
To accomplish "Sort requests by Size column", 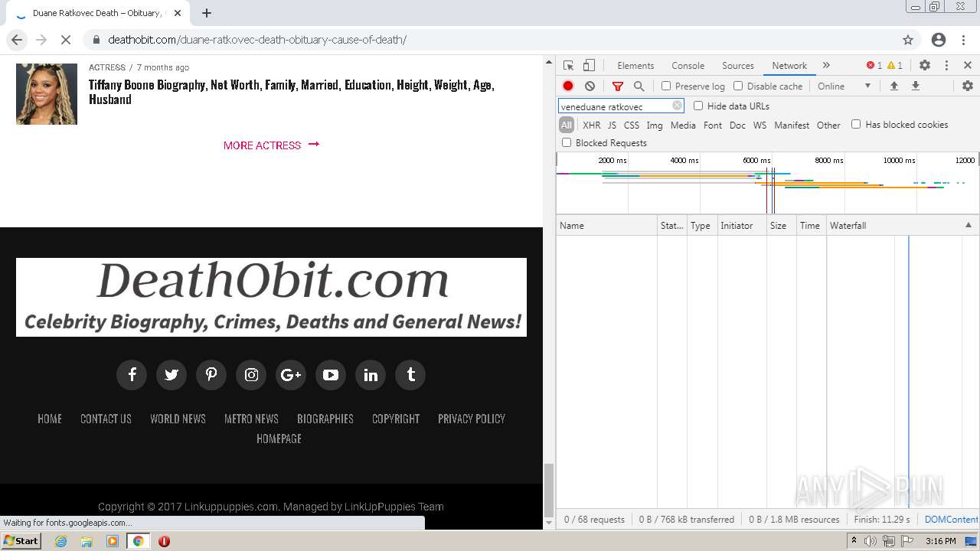I will click(781, 226).
